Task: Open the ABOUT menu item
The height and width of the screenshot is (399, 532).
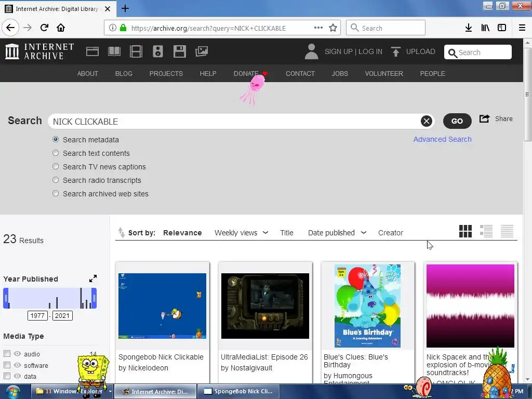Action: click(x=87, y=74)
